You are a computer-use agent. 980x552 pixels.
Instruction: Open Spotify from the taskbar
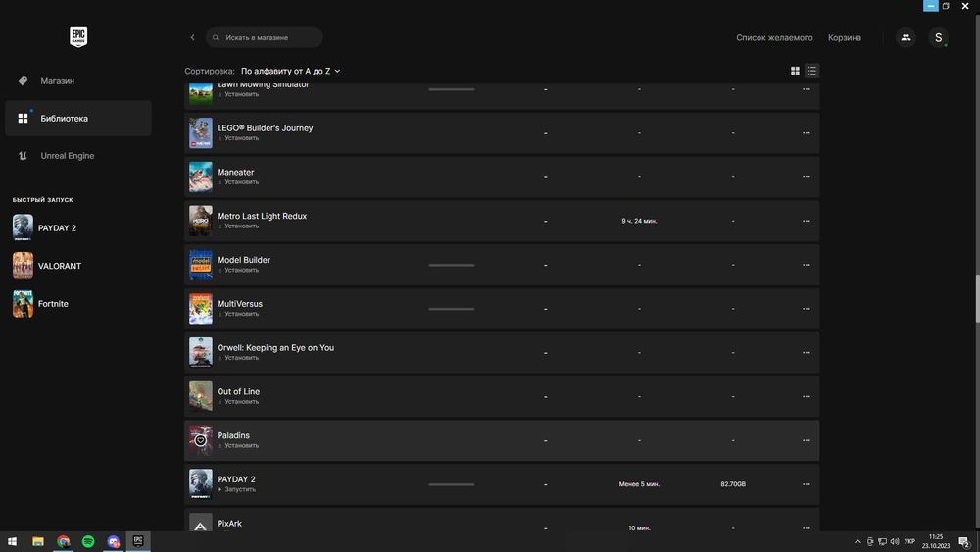(x=88, y=541)
